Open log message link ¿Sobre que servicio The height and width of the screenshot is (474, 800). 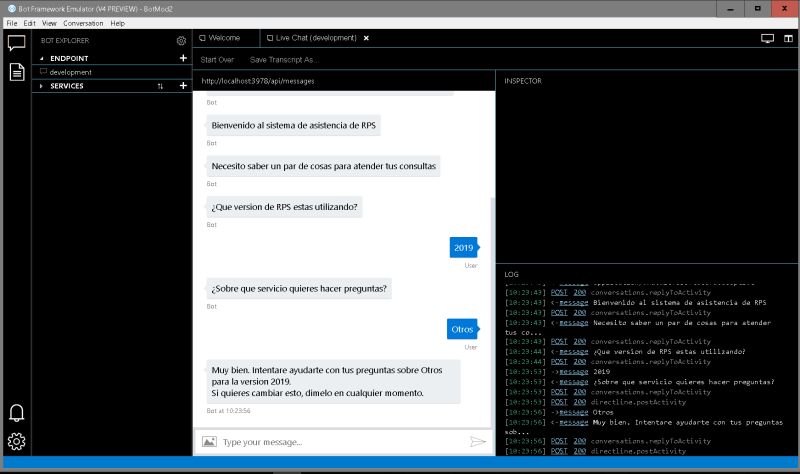click(573, 382)
